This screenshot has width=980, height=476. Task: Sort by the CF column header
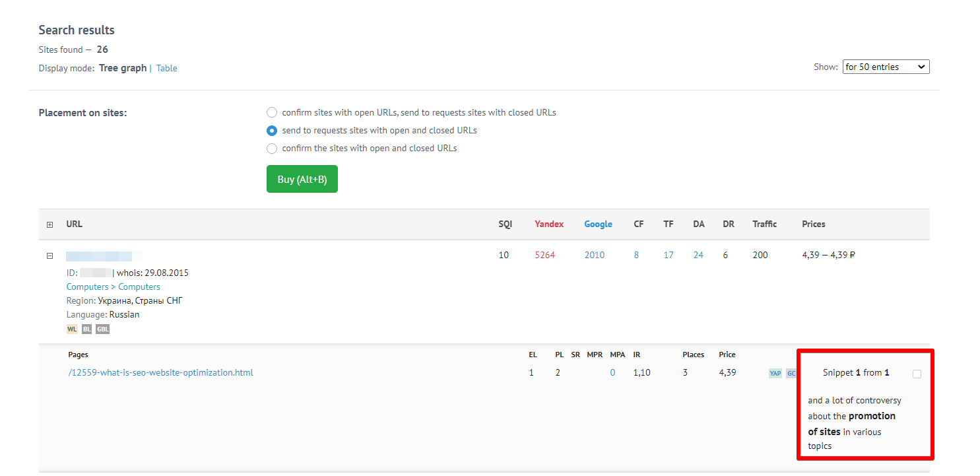[639, 224]
